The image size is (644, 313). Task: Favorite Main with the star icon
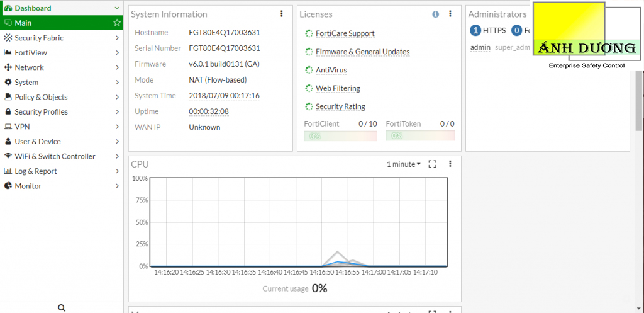click(x=117, y=23)
